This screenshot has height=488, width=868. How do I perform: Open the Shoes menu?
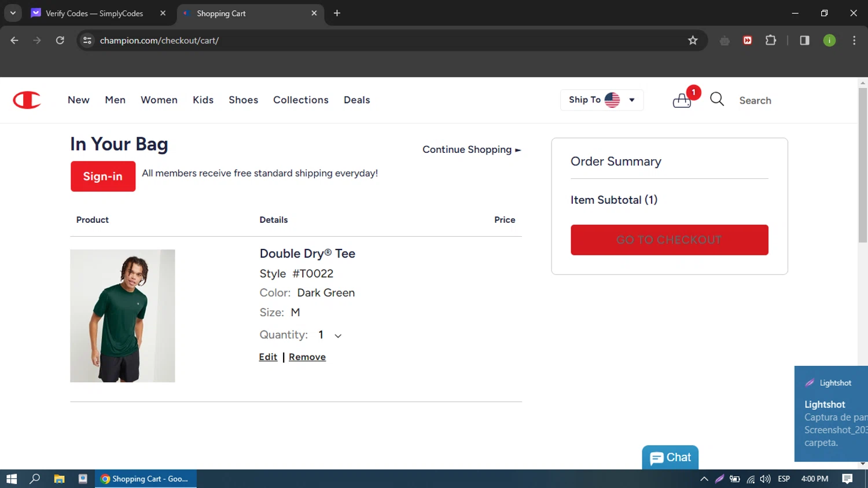click(x=244, y=100)
